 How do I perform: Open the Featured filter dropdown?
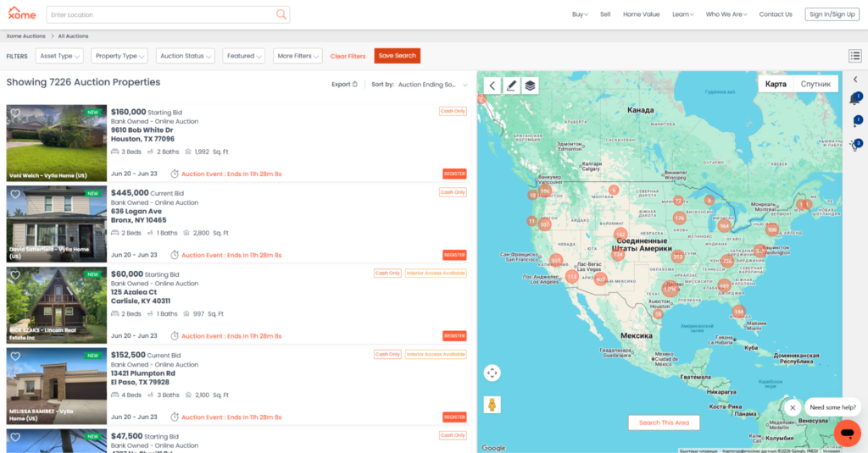(x=243, y=56)
